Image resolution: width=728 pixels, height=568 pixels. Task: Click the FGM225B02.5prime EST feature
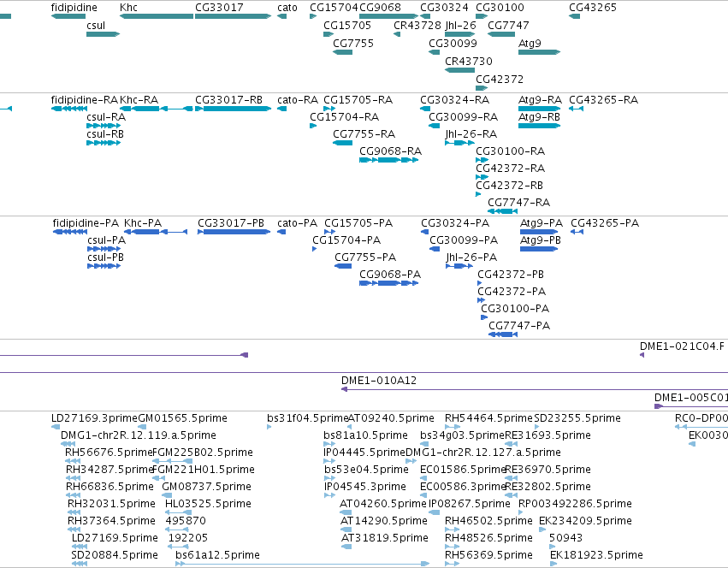click(172, 461)
